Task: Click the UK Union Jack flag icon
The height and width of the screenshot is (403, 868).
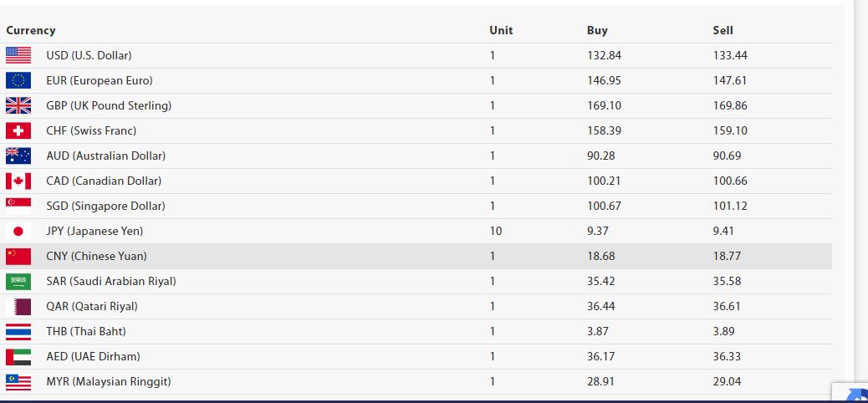Action: [x=18, y=105]
